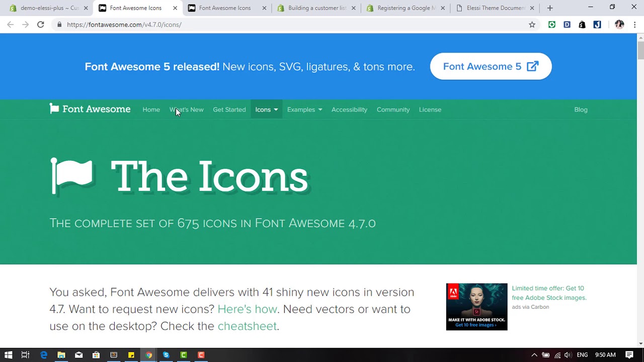Screen dimensions: 644x362
Task: Open the License nav item
Action: (x=430, y=110)
